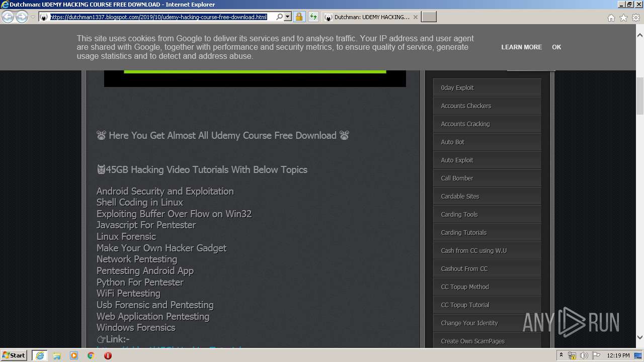Open the Cashout From CC category
The height and width of the screenshot is (362, 644).
487,268
